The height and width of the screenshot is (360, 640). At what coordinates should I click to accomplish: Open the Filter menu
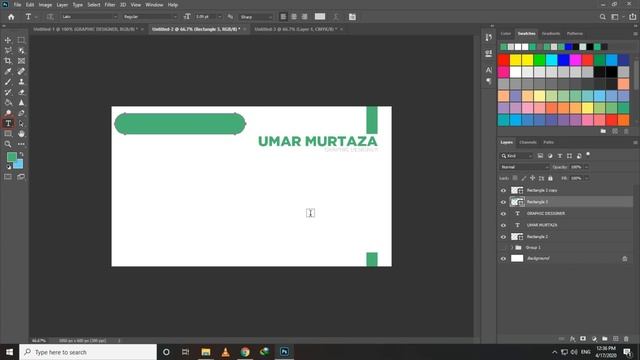click(110, 5)
